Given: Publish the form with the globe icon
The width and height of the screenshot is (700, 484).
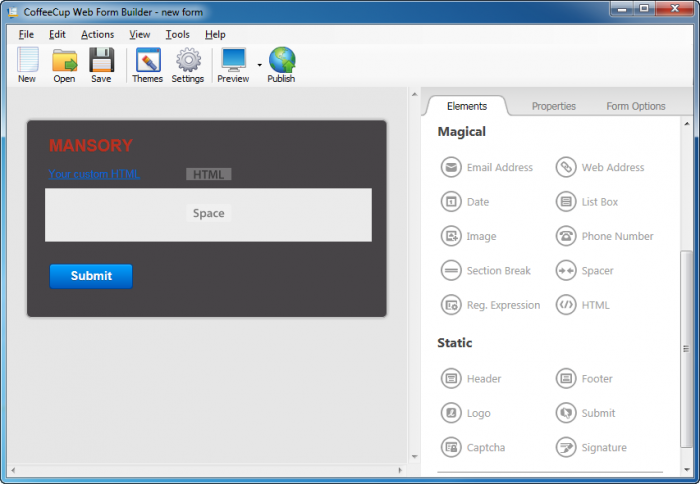Looking at the screenshot, I should (x=281, y=65).
